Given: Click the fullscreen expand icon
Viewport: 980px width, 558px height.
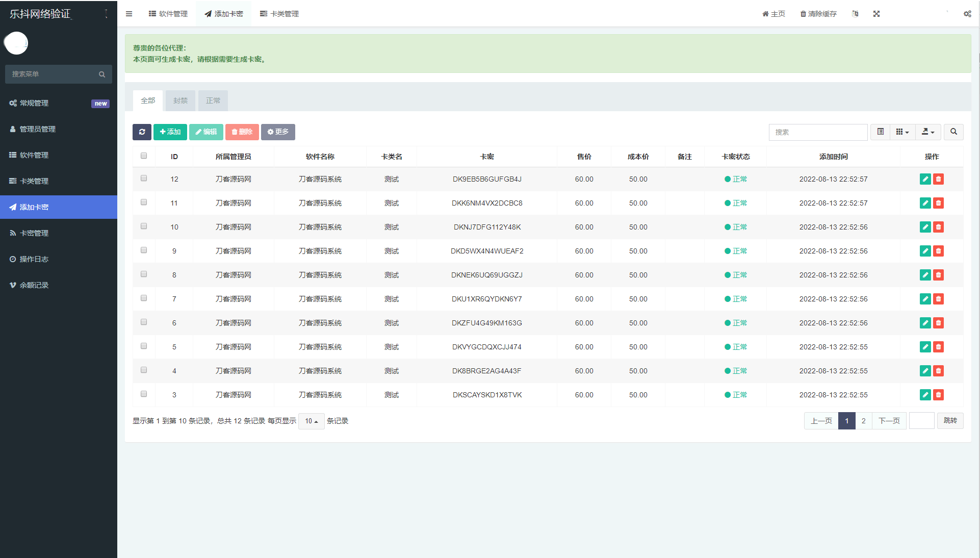Looking at the screenshot, I should pos(876,14).
